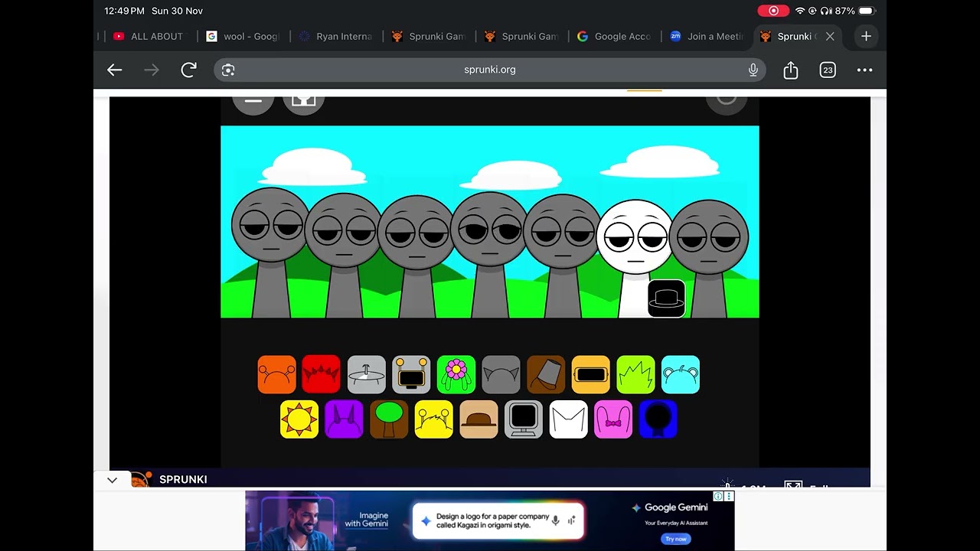Click the SPRUNKI title below the game
This screenshot has height=551, width=980.
tap(183, 480)
